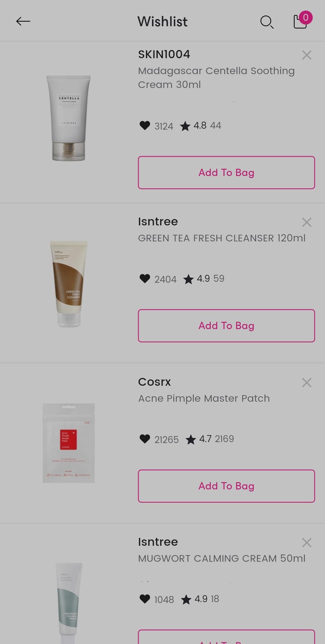Remove Green Tea Fresh Cleanser from wishlist
Screen dimensions: 325x644
coord(306,222)
